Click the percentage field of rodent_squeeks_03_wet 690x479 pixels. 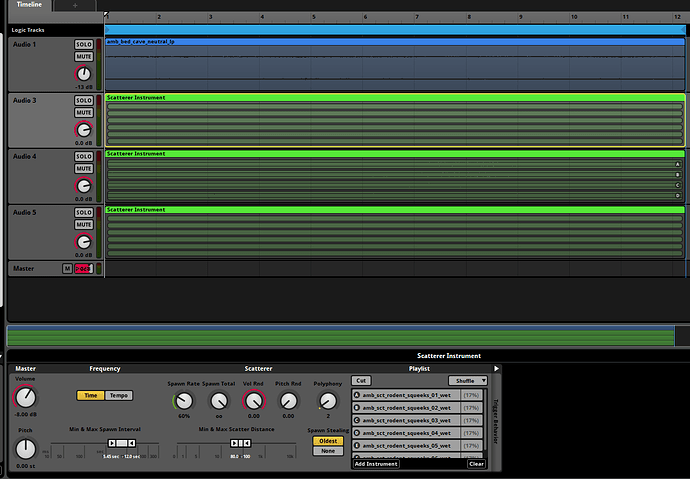pos(471,420)
